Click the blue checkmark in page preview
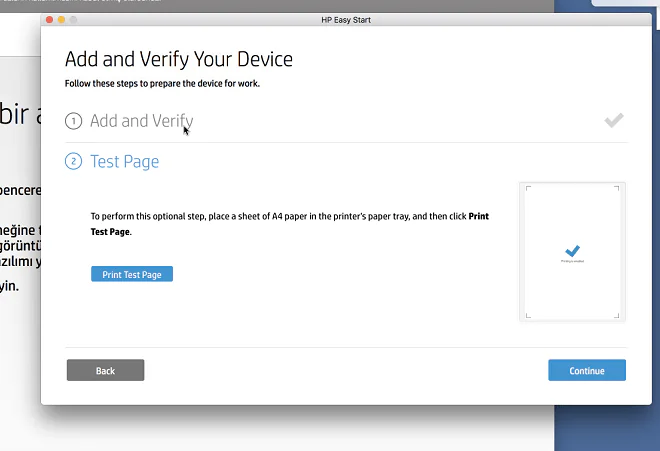660x451 pixels. (572, 251)
